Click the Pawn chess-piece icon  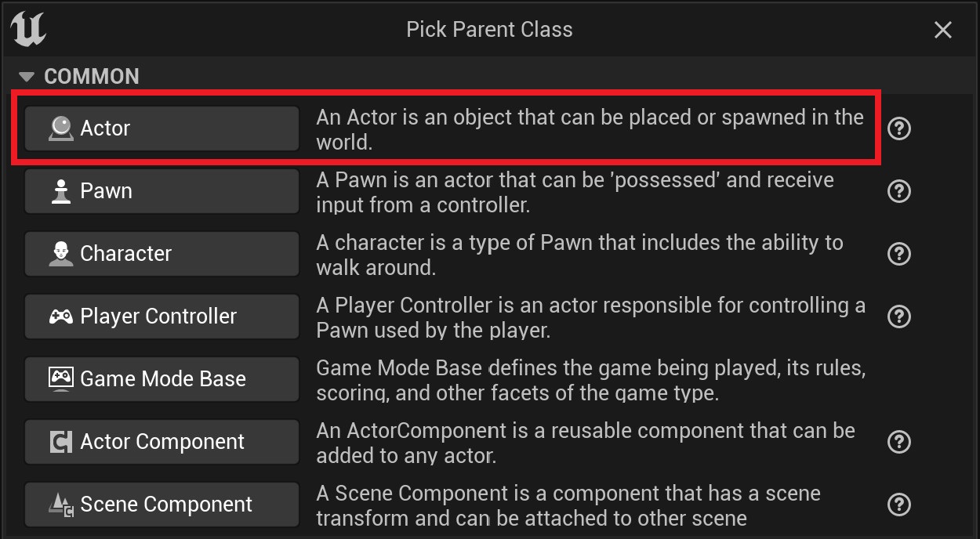point(60,190)
